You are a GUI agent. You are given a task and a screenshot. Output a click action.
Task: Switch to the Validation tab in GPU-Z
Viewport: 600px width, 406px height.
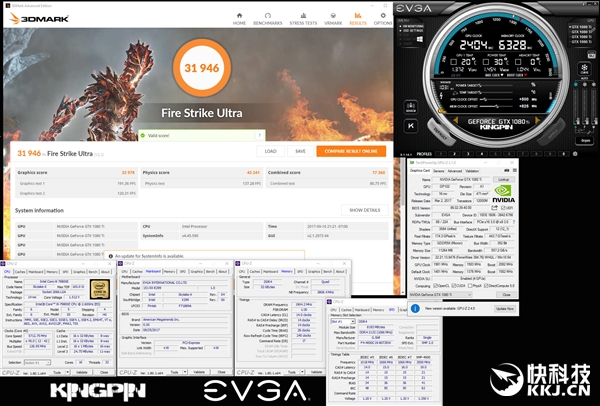click(x=472, y=171)
